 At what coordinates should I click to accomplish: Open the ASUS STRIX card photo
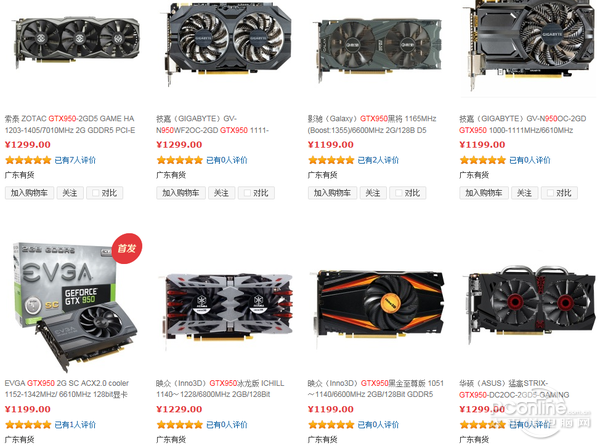(532, 302)
